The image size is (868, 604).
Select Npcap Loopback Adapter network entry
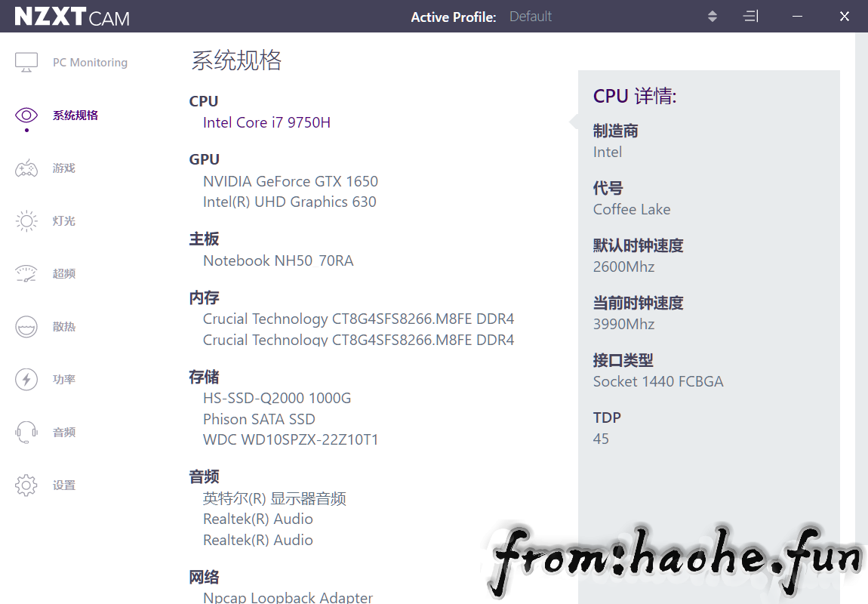point(288,597)
